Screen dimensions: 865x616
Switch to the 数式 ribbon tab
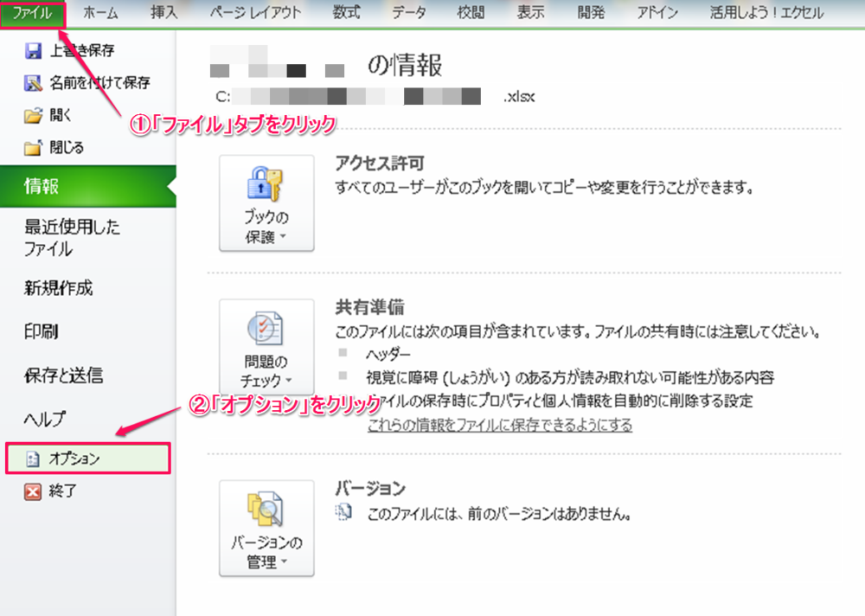click(346, 13)
